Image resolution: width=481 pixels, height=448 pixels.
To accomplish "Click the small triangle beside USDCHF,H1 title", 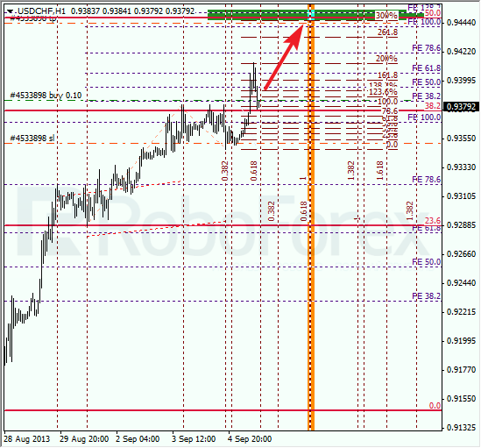I will 10,11.
